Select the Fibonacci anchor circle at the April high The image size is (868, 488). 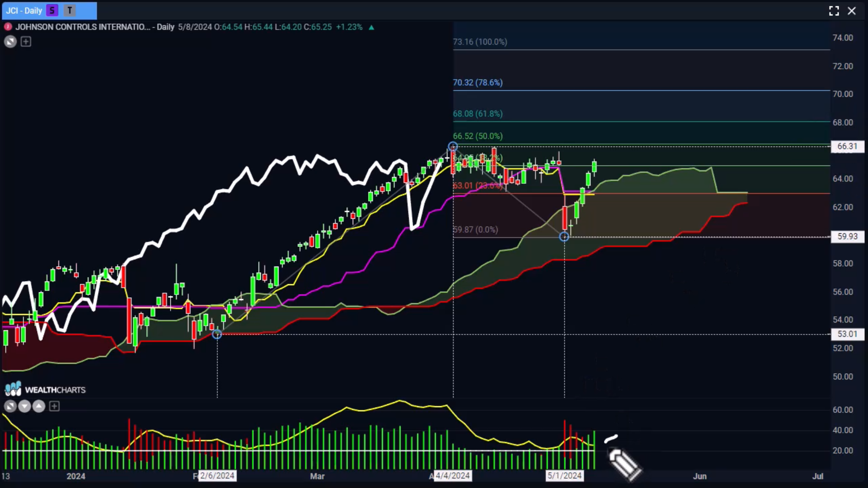tap(453, 146)
